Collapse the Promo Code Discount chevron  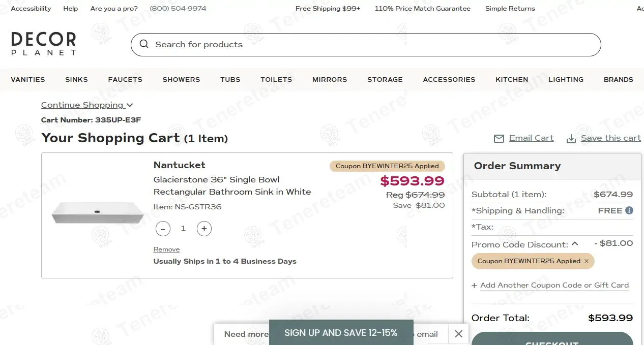[x=575, y=244]
